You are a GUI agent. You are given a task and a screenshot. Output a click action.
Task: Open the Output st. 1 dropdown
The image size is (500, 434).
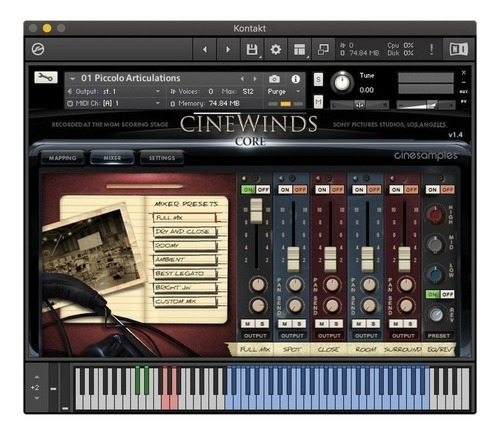115,91
